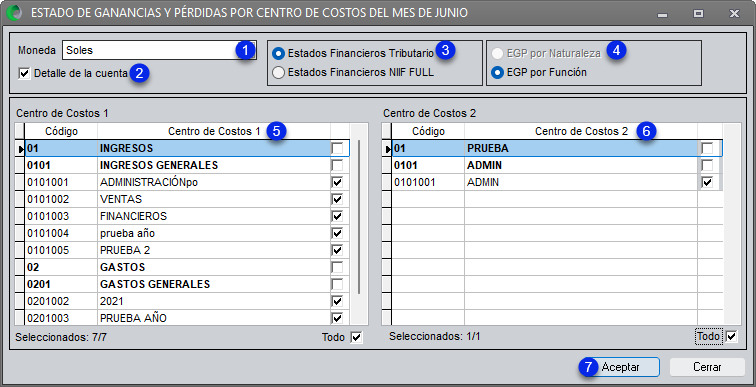The image size is (756, 387).
Task: Uncheck the FINANCIEROS cost center checkbox
Action: point(338,216)
